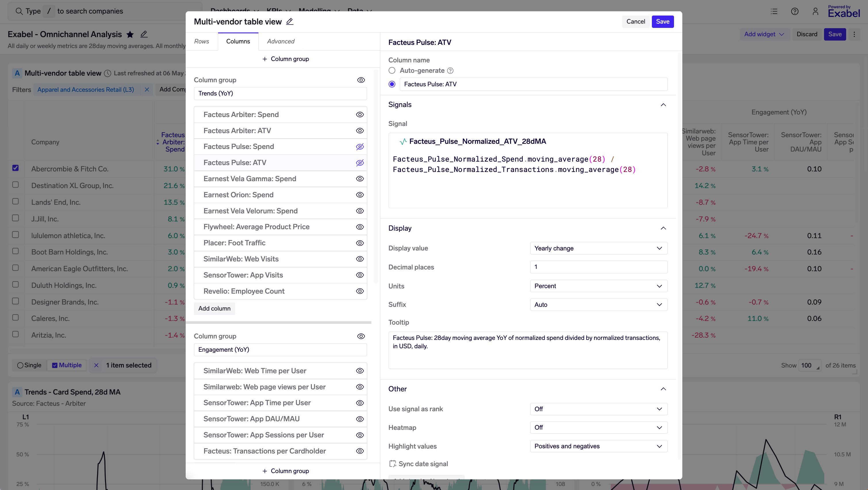Open the dashboard three-dot more menu
The height and width of the screenshot is (490, 868).
click(x=854, y=35)
